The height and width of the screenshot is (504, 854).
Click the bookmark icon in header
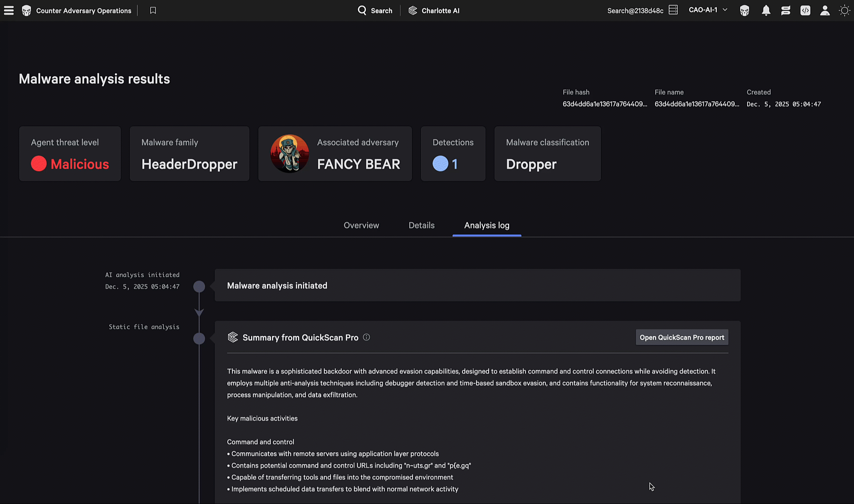click(x=153, y=10)
